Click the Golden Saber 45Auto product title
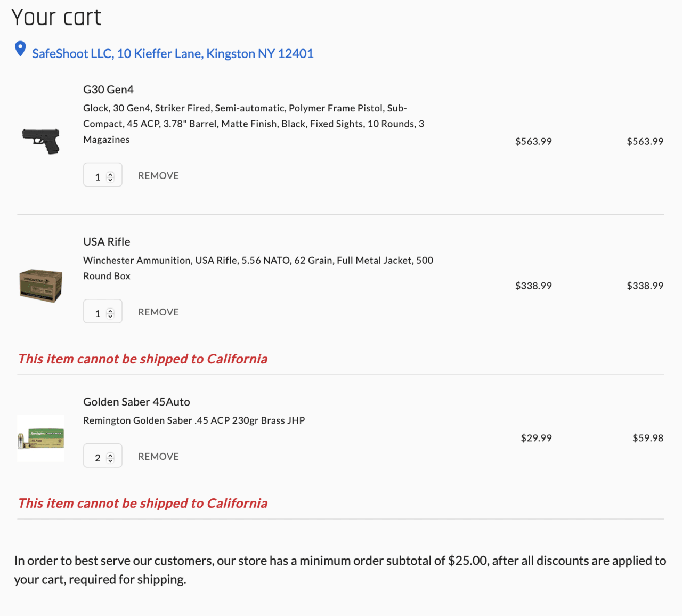This screenshot has height=616, width=682. click(136, 401)
